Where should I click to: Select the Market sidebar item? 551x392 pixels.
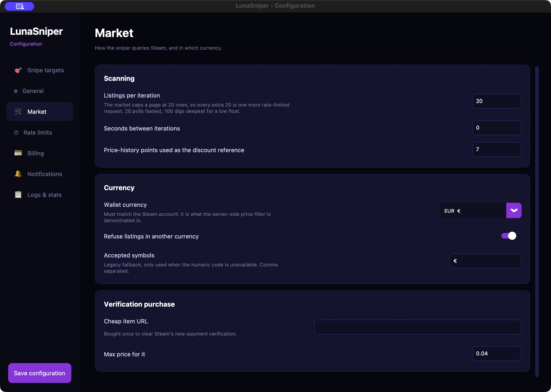coord(40,112)
